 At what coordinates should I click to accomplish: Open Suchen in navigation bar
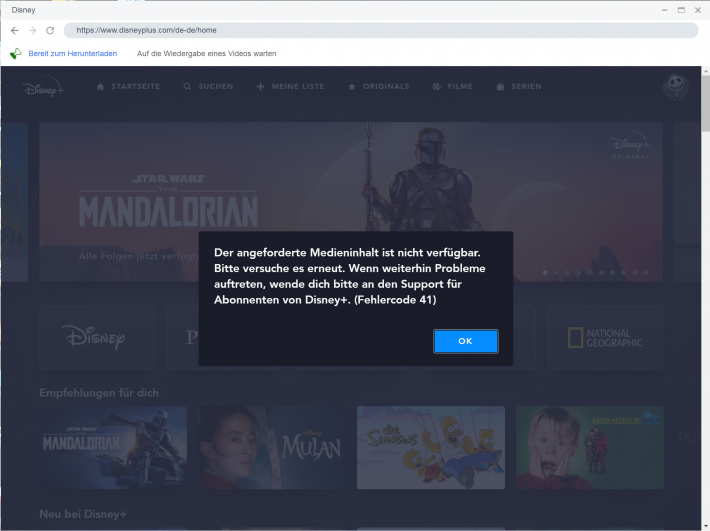pyautogui.click(x=208, y=86)
